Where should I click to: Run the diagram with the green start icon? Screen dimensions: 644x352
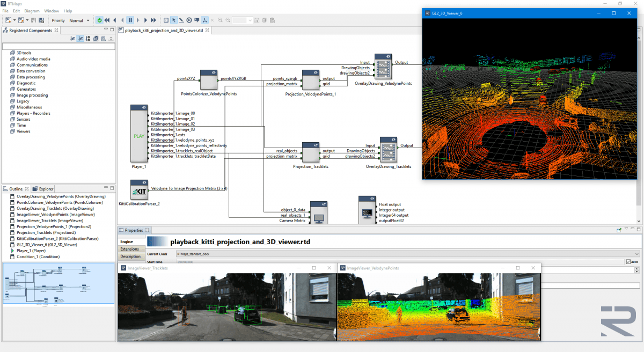pyautogui.click(x=99, y=20)
